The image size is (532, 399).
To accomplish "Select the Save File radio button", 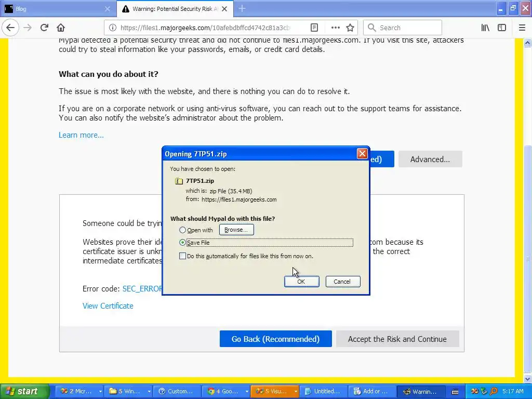I will [x=182, y=242].
